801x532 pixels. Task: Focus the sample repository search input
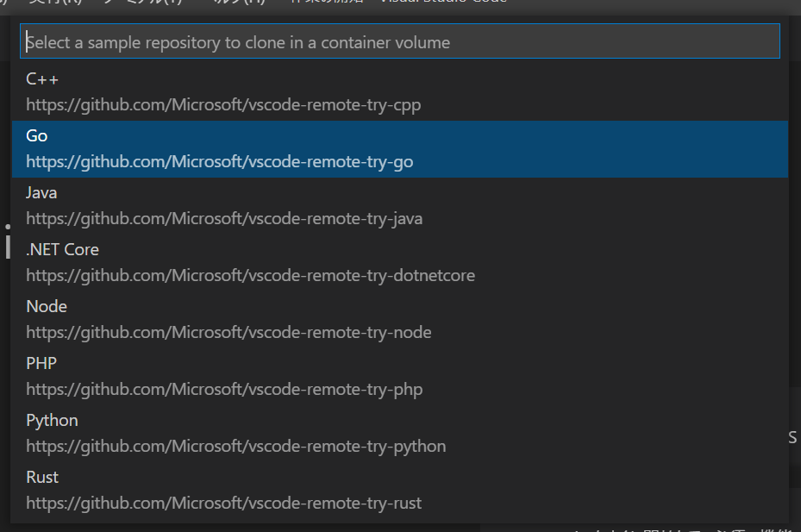pos(400,41)
